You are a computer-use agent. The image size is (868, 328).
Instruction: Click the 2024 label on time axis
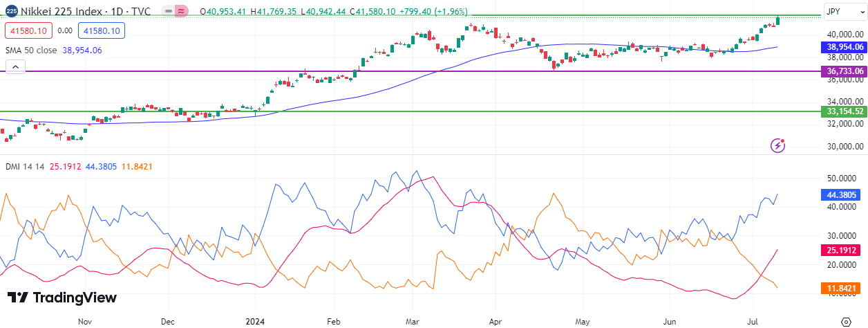[x=255, y=322]
